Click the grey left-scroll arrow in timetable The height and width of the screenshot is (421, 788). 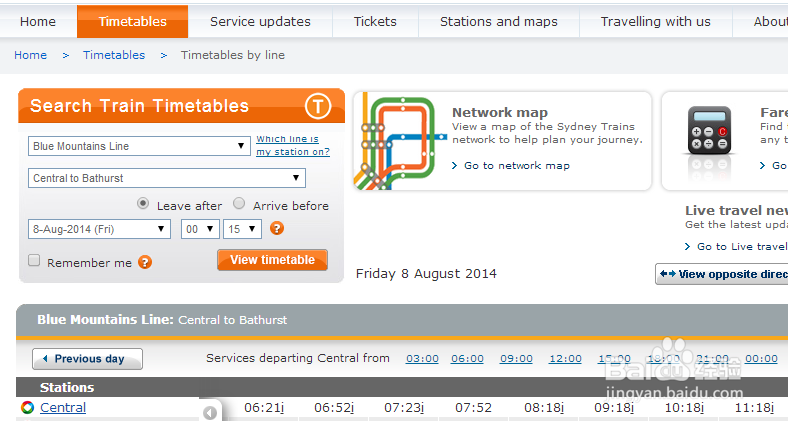tap(210, 412)
